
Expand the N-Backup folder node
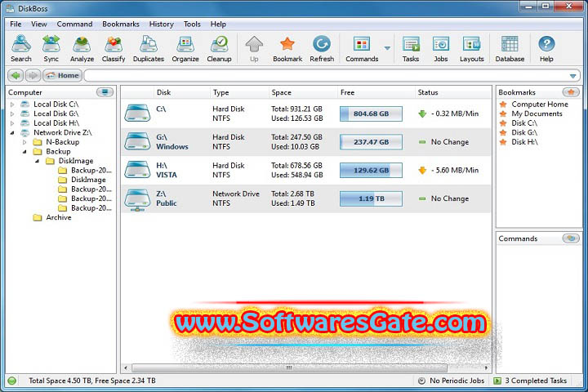pyautogui.click(x=24, y=142)
